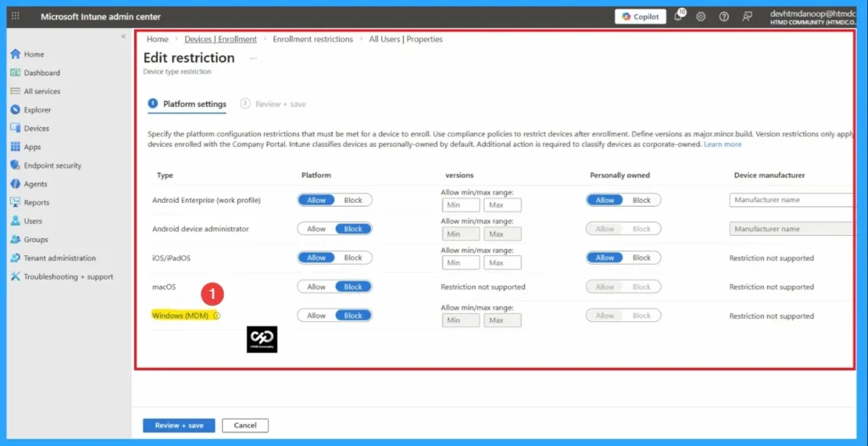
Task: Click Min version field for iOS/iPadOS
Action: click(461, 263)
